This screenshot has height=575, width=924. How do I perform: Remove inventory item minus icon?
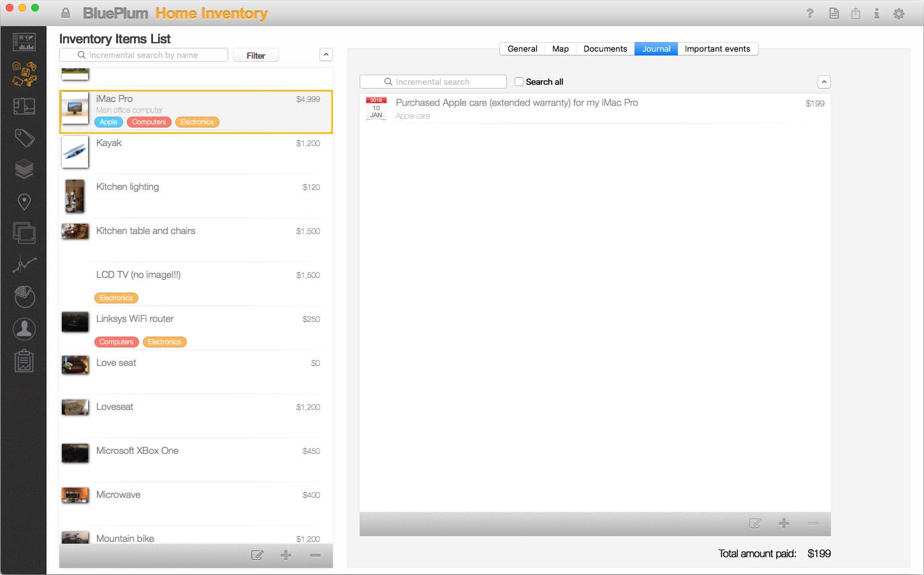pos(315,555)
